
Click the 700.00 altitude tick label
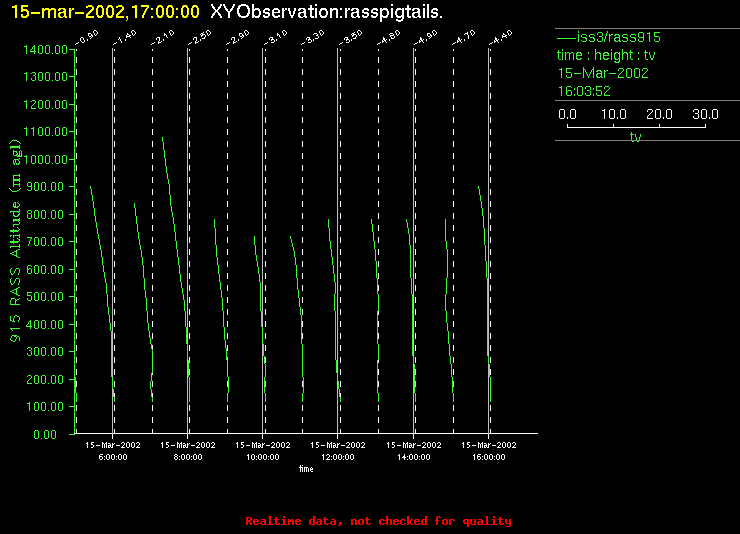click(x=45, y=242)
